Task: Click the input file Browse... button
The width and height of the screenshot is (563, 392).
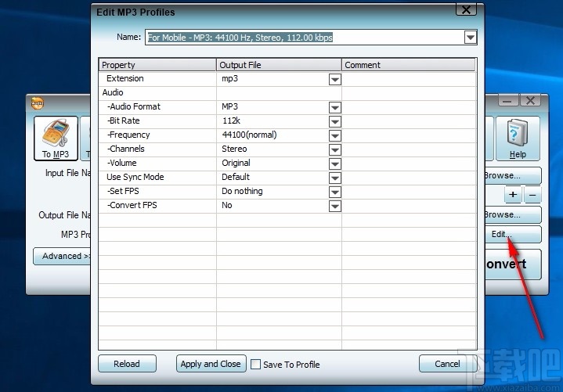Action: pyautogui.click(x=513, y=176)
